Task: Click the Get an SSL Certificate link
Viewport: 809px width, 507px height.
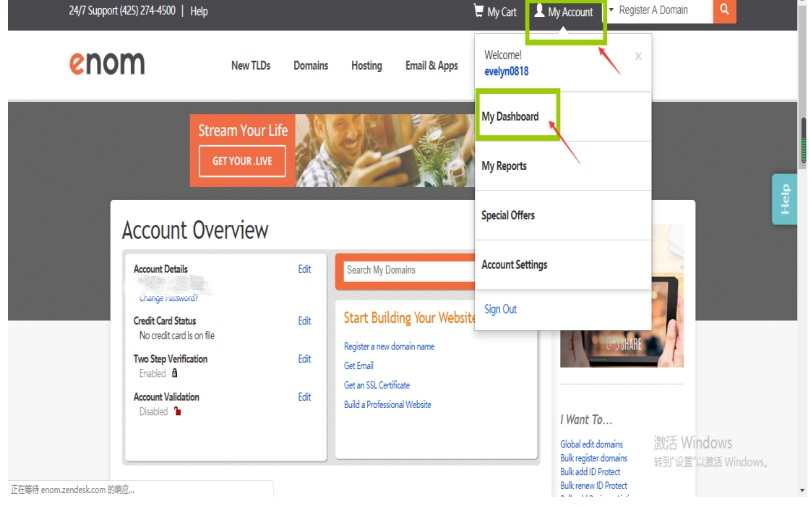Action: point(377,385)
